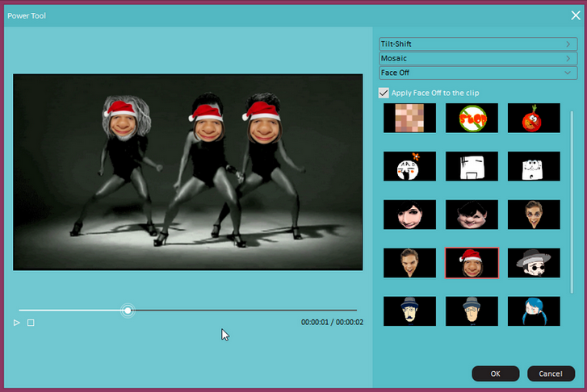Image resolution: width=587 pixels, height=392 pixels.
Task: Pick the red tomato face mask
Action: [534, 119]
